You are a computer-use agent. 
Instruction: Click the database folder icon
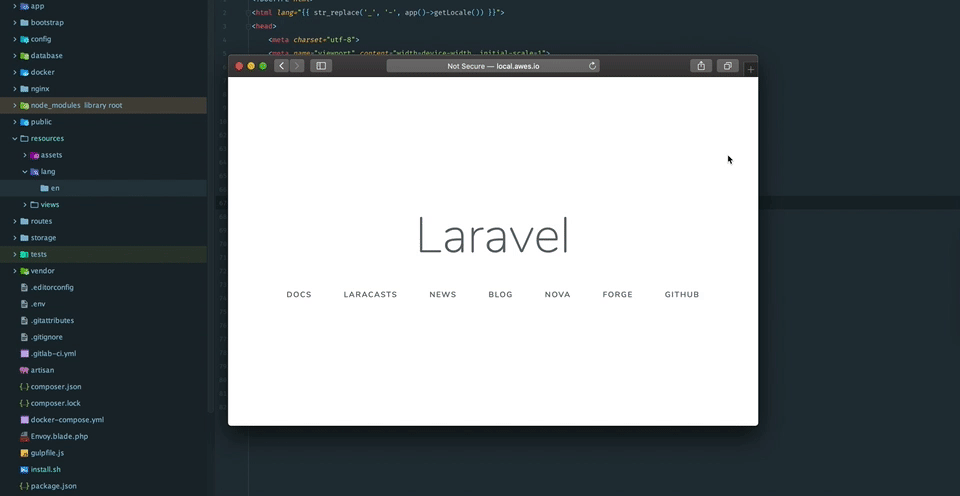tap(24, 56)
